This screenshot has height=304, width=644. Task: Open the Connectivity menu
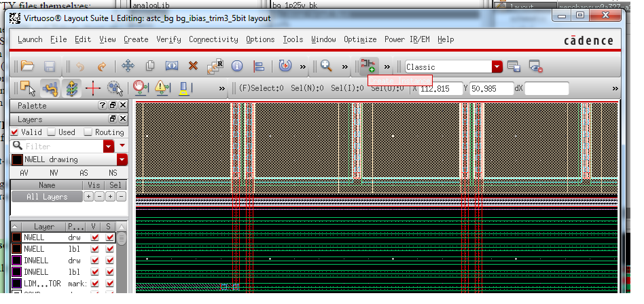(x=213, y=39)
